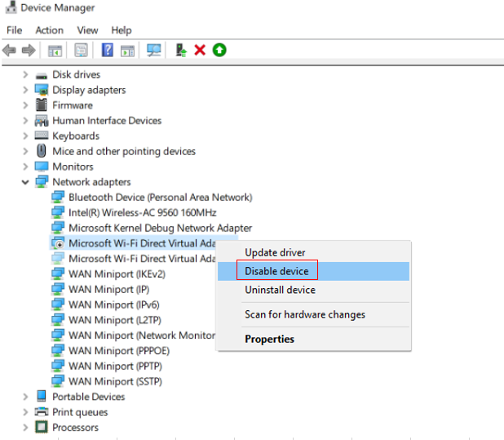Expand the Display adapters category
Screen dimensions: 504x440
coord(25,90)
